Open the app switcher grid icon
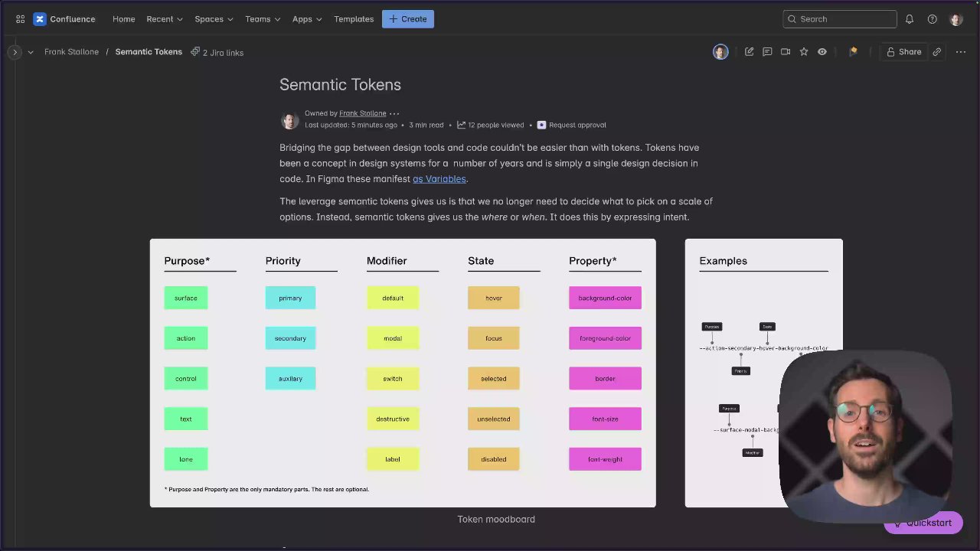 tap(20, 19)
